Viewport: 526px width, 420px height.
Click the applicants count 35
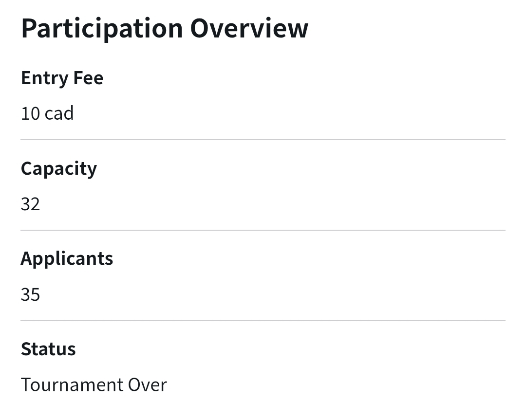tap(30, 294)
